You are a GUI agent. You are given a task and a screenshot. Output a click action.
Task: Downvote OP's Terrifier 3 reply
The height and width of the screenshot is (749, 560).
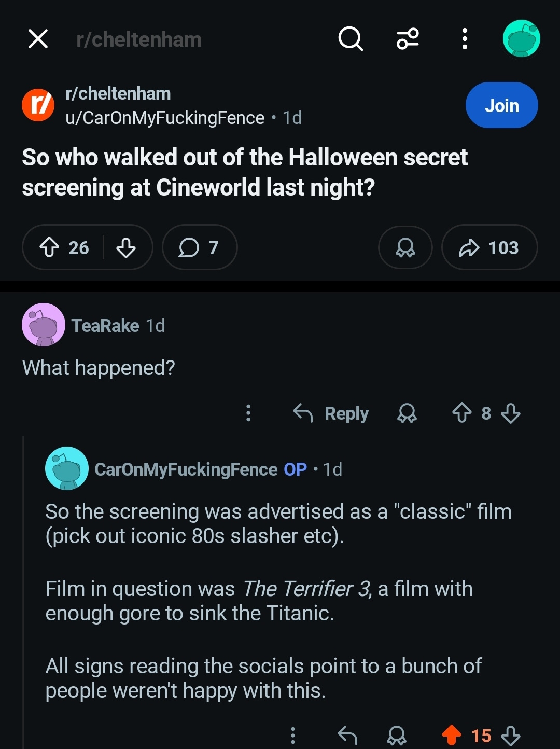click(511, 736)
